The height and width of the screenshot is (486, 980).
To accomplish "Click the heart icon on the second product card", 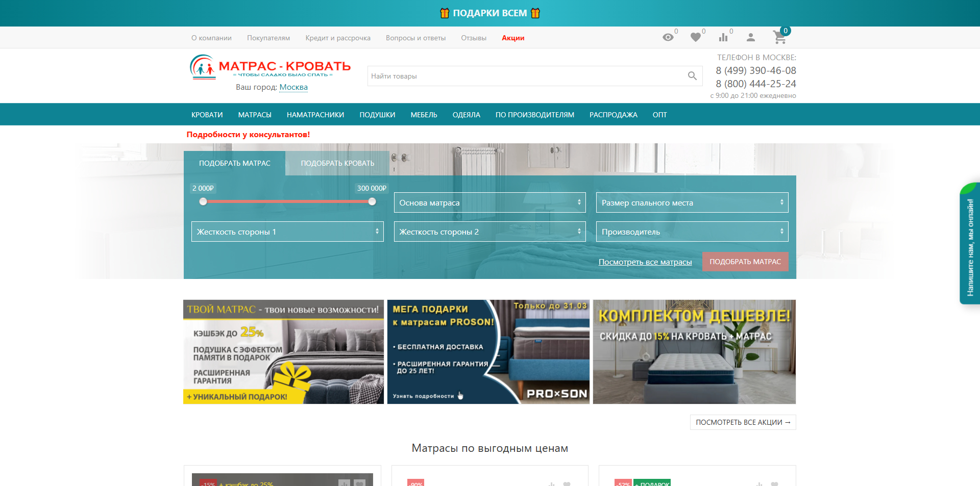I will [x=568, y=483].
